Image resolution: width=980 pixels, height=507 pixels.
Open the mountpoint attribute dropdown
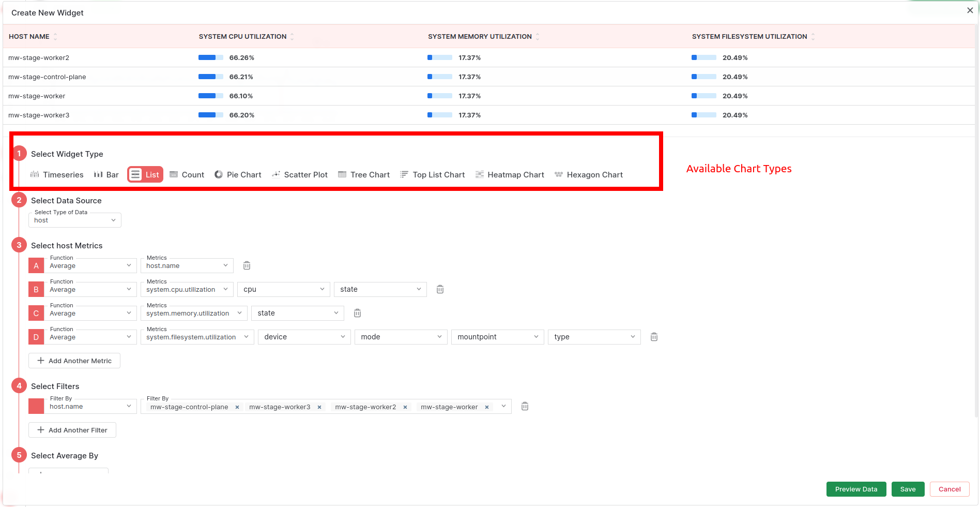coord(497,337)
